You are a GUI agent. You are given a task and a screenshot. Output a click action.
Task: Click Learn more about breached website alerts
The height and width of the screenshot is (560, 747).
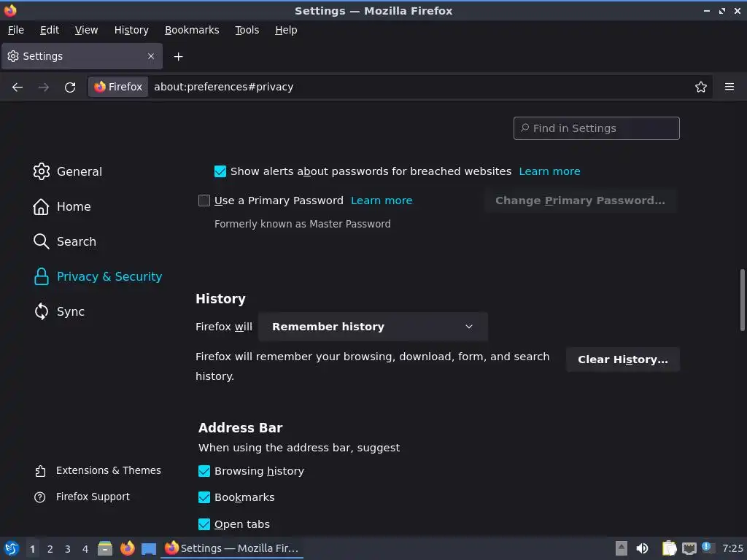point(549,171)
